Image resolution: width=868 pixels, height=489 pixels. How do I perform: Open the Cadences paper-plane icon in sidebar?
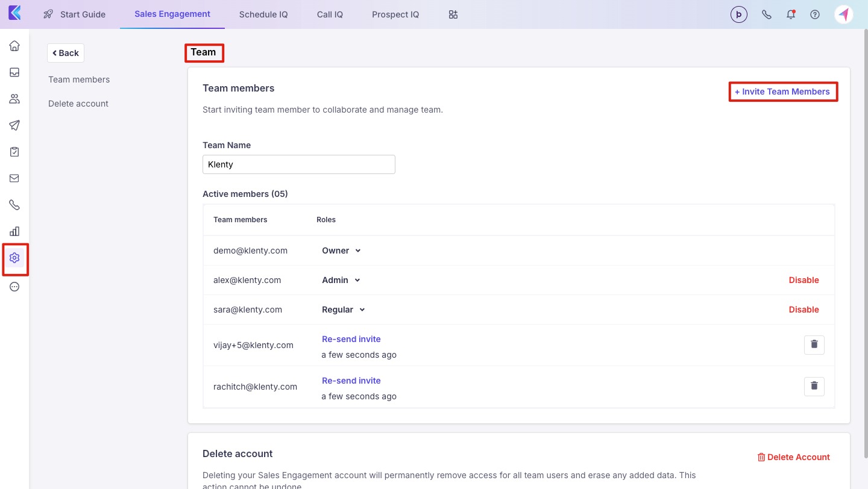(x=14, y=125)
